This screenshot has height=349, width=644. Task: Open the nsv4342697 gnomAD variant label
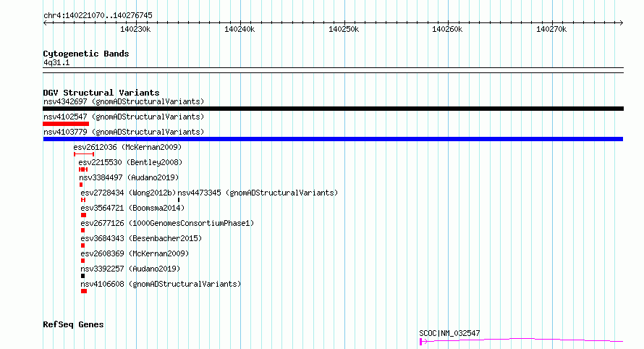[x=124, y=101]
